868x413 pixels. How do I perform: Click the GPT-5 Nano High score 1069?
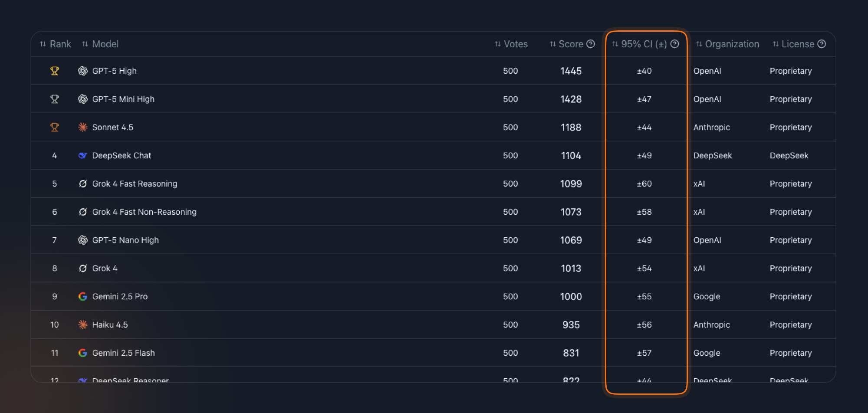pos(571,240)
